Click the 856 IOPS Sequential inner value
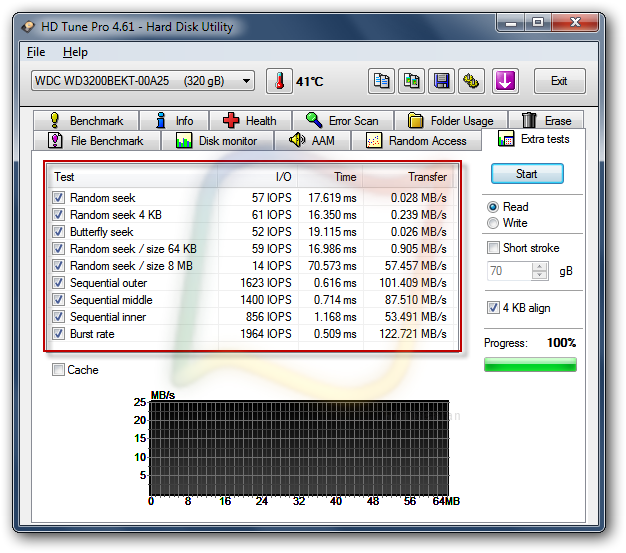The image size is (626, 553). [269, 317]
